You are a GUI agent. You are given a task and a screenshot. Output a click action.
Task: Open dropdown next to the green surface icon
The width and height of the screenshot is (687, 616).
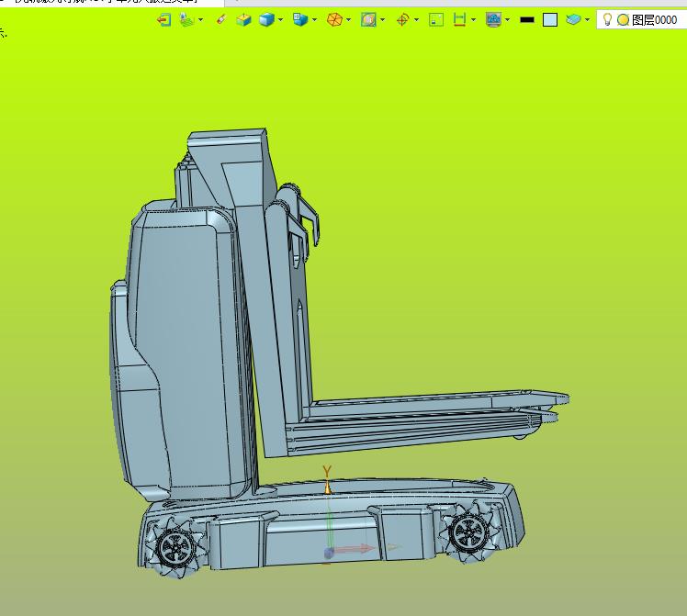tap(200, 19)
